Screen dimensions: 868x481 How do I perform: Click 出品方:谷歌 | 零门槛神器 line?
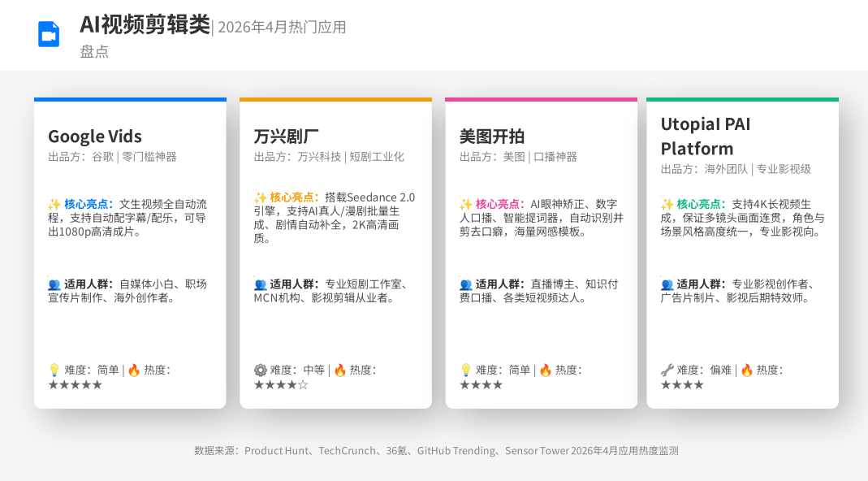[112, 157]
